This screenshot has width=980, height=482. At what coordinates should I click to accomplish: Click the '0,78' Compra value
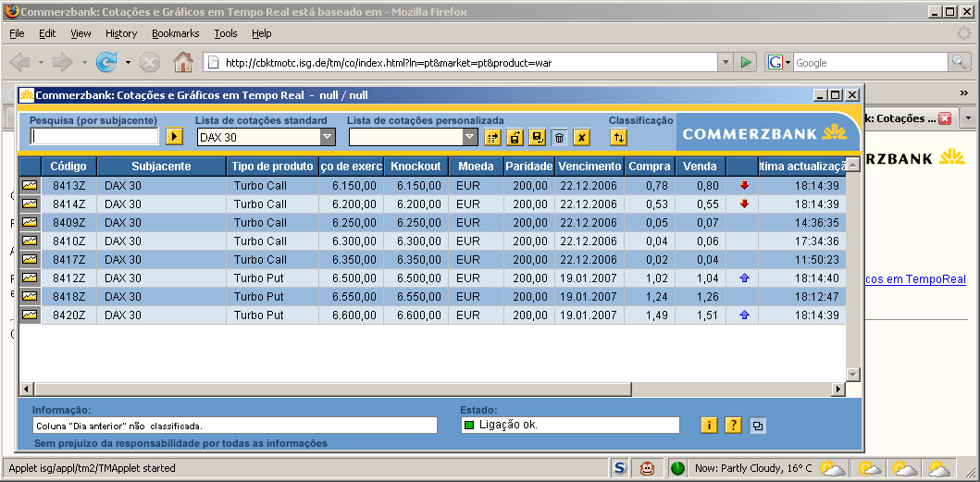pos(658,186)
